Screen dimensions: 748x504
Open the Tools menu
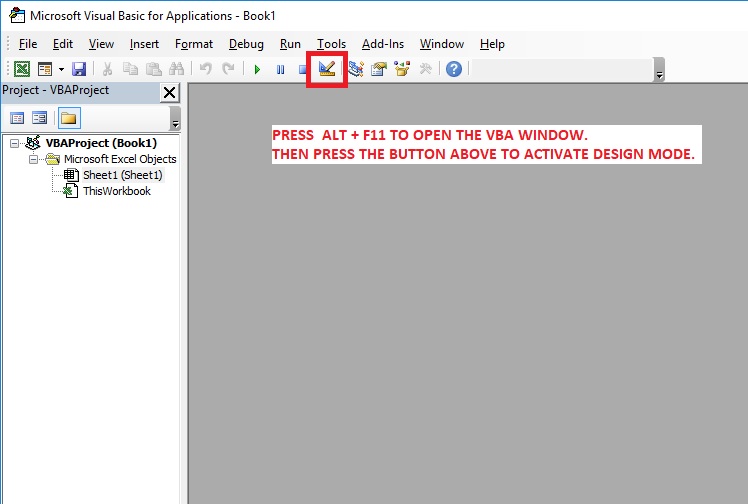click(332, 44)
